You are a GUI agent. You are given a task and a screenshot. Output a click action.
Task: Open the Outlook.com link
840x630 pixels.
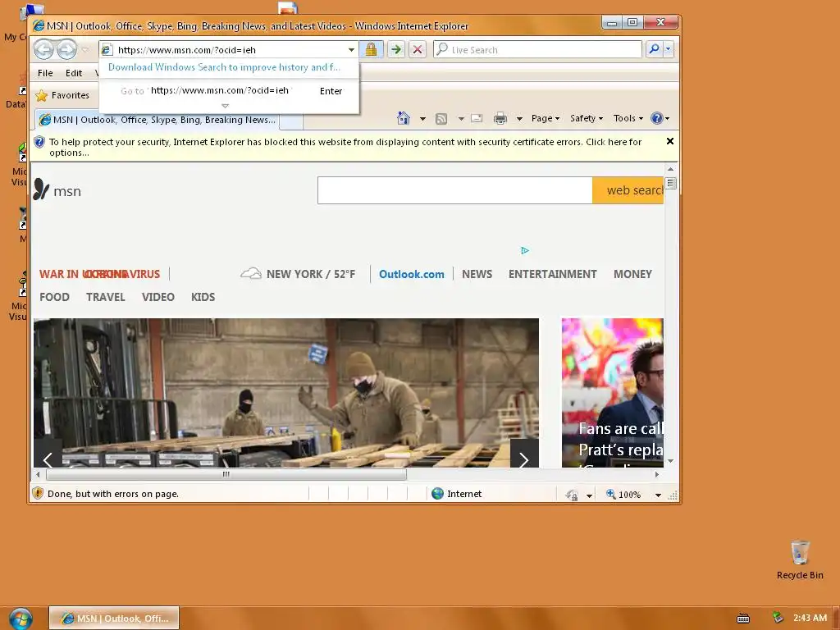pos(412,274)
